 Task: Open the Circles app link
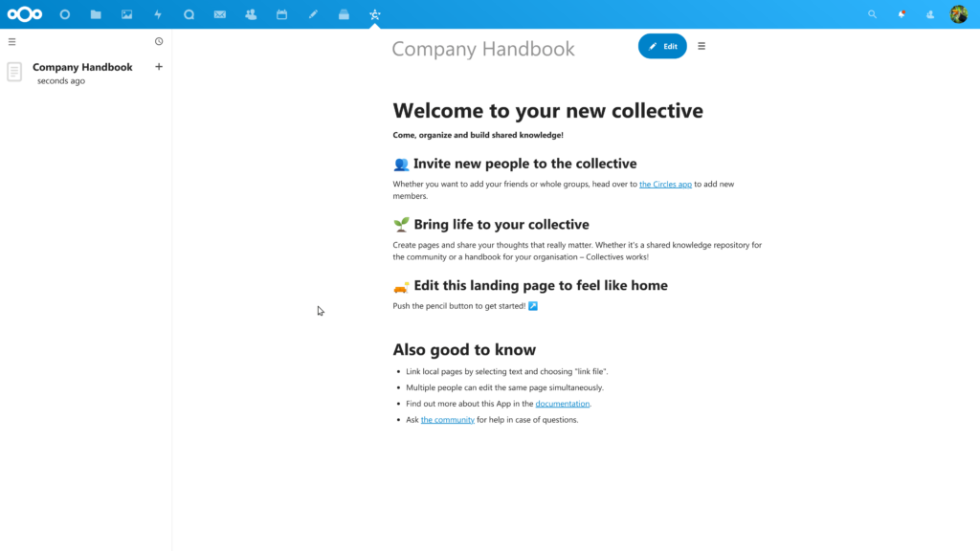point(665,184)
